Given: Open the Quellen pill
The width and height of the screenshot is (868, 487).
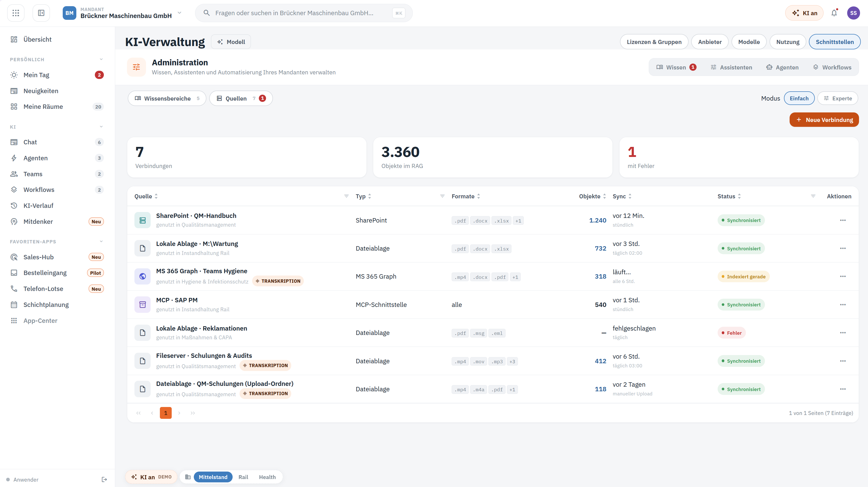Looking at the screenshot, I should pyautogui.click(x=241, y=98).
